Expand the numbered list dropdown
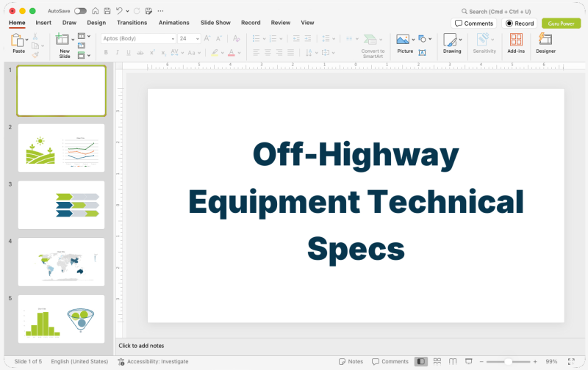Image resolution: width=588 pixels, height=370 pixels. tap(281, 39)
